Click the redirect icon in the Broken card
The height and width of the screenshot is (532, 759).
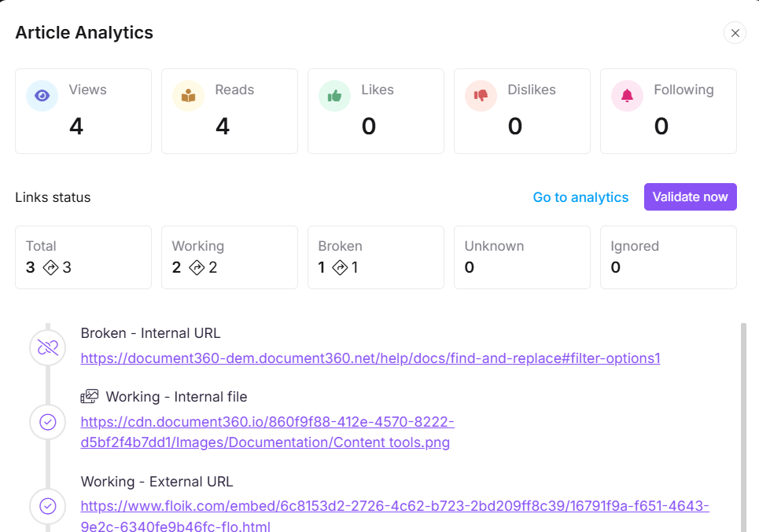pos(340,267)
